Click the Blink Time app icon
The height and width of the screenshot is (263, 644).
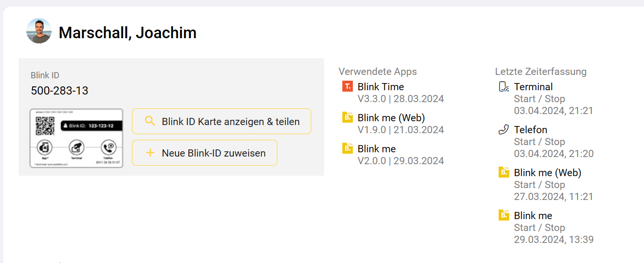point(348,86)
